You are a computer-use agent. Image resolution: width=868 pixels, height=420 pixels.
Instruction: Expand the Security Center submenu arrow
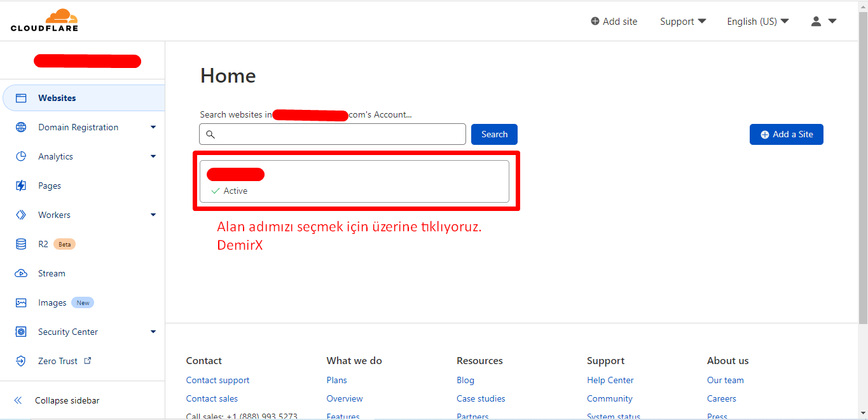click(x=153, y=332)
